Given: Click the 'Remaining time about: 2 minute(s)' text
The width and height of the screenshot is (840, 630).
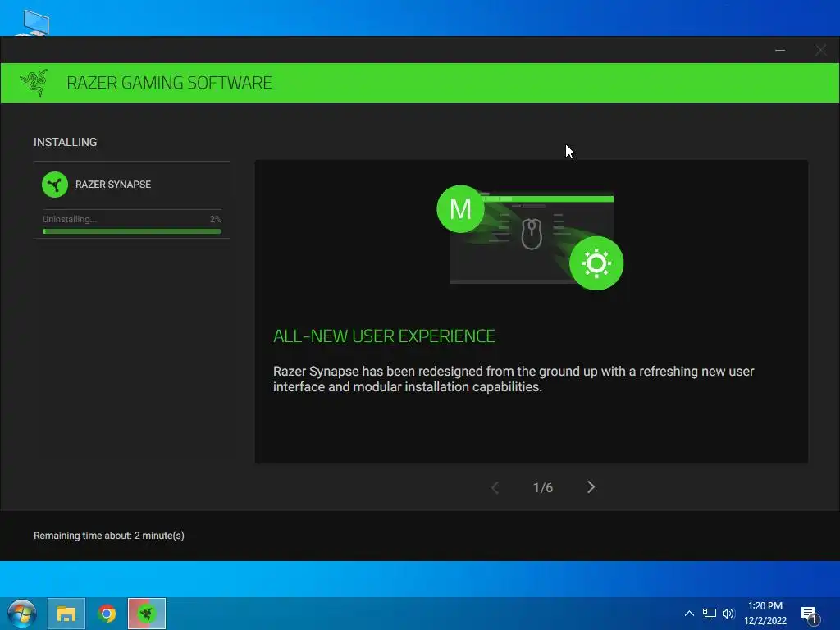Looking at the screenshot, I should tap(109, 536).
